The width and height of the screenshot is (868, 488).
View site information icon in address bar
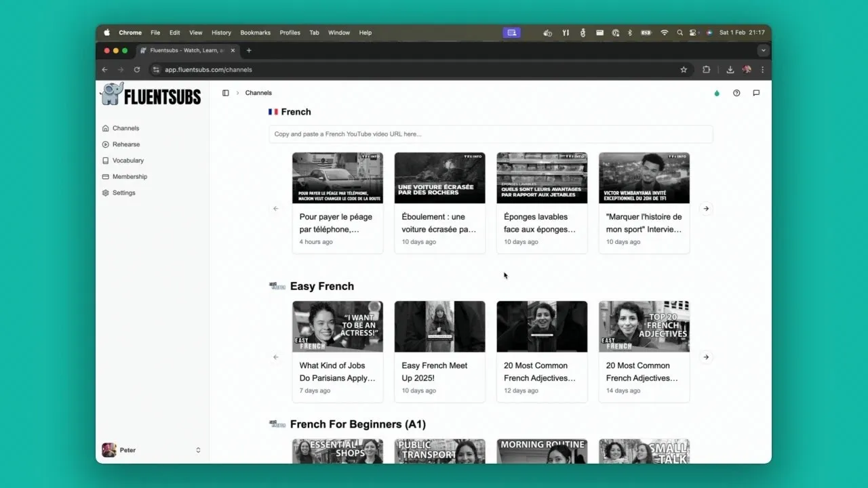click(x=156, y=69)
